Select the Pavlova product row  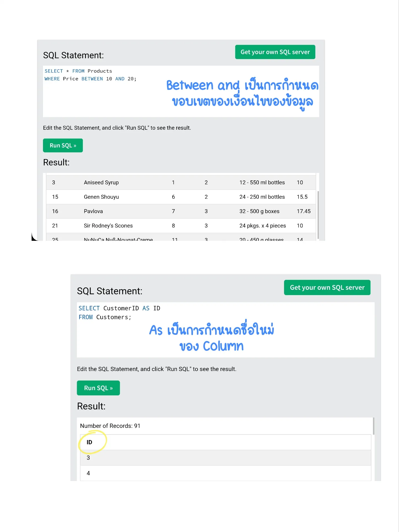point(181,211)
